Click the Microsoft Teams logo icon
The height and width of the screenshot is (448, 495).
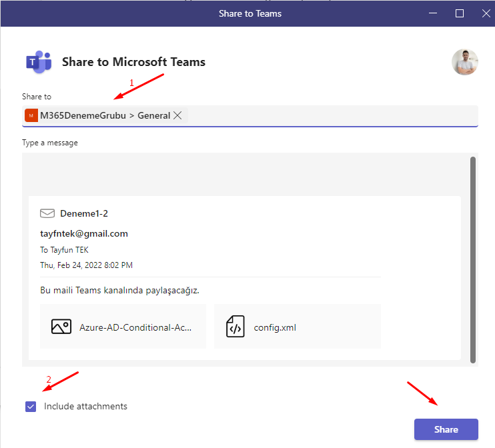pyautogui.click(x=39, y=62)
